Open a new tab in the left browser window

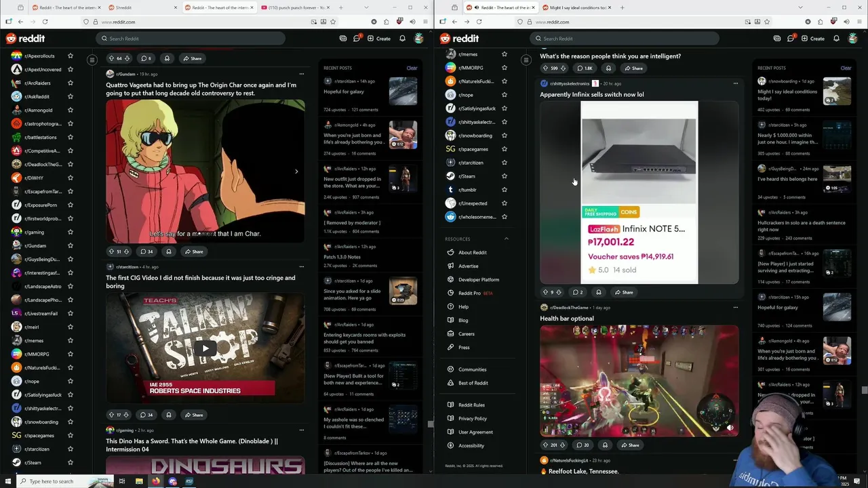click(x=340, y=7)
